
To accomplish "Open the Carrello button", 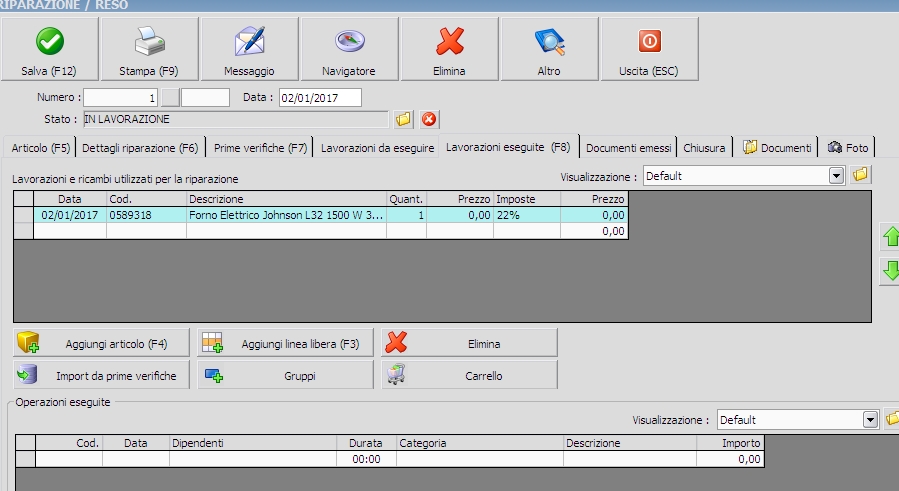I will [x=470, y=375].
